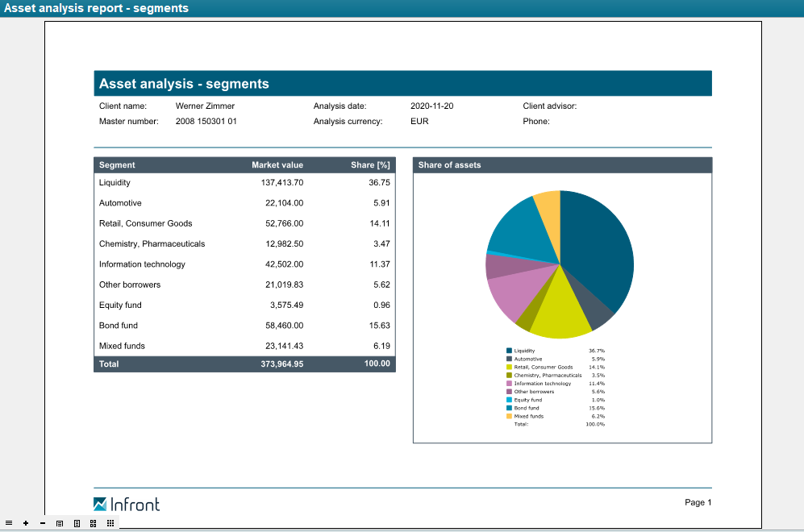Switch to the nine-page thumbnail grid icon
This screenshot has height=532, width=804.
coord(110,523)
